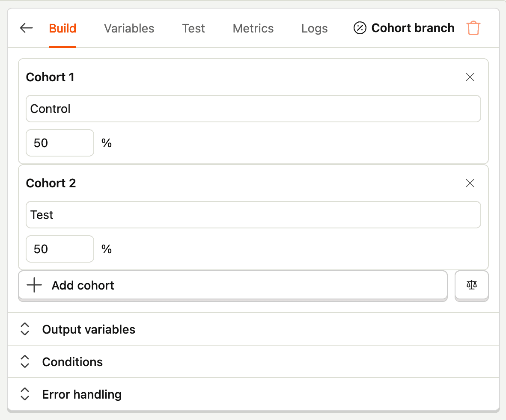Select the Control cohort name field
The image size is (506, 420).
(253, 109)
